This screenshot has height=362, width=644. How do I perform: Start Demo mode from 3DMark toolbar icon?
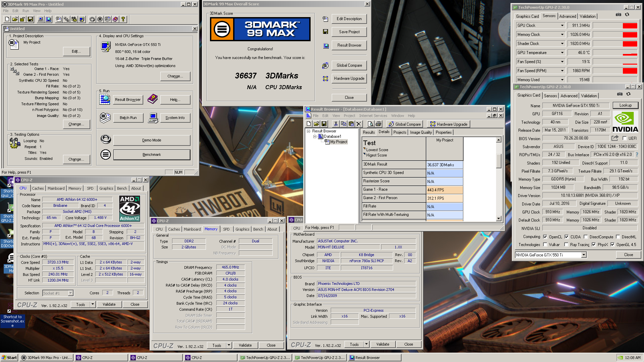(92, 19)
